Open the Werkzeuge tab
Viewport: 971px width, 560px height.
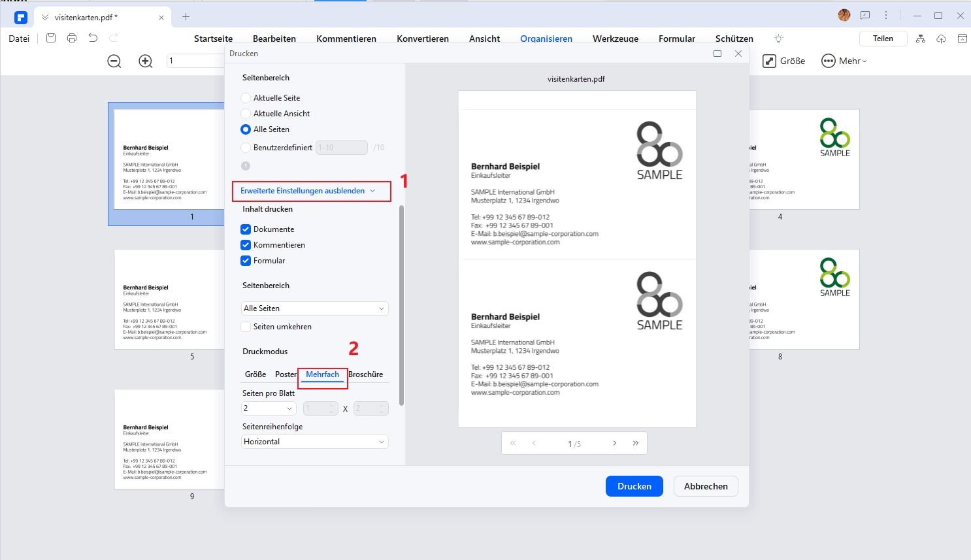click(616, 39)
